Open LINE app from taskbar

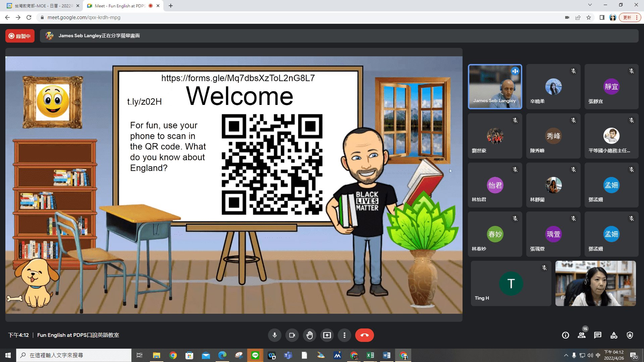[x=255, y=355]
